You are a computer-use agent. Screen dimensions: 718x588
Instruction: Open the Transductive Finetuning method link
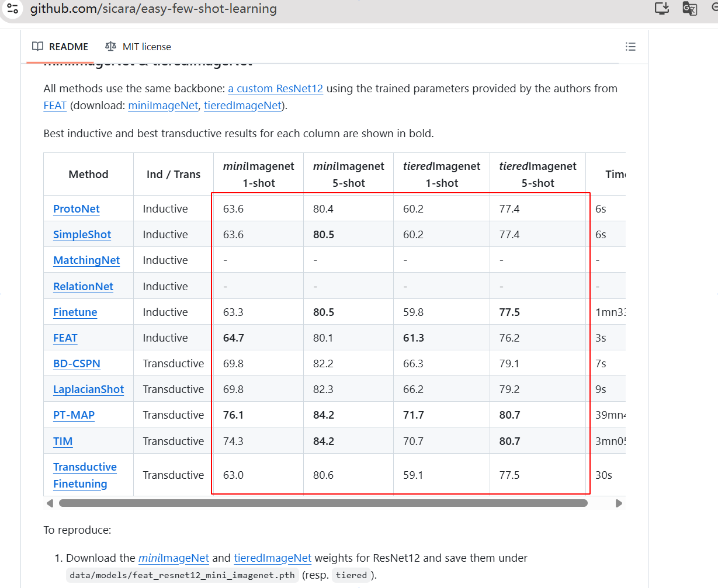point(85,475)
